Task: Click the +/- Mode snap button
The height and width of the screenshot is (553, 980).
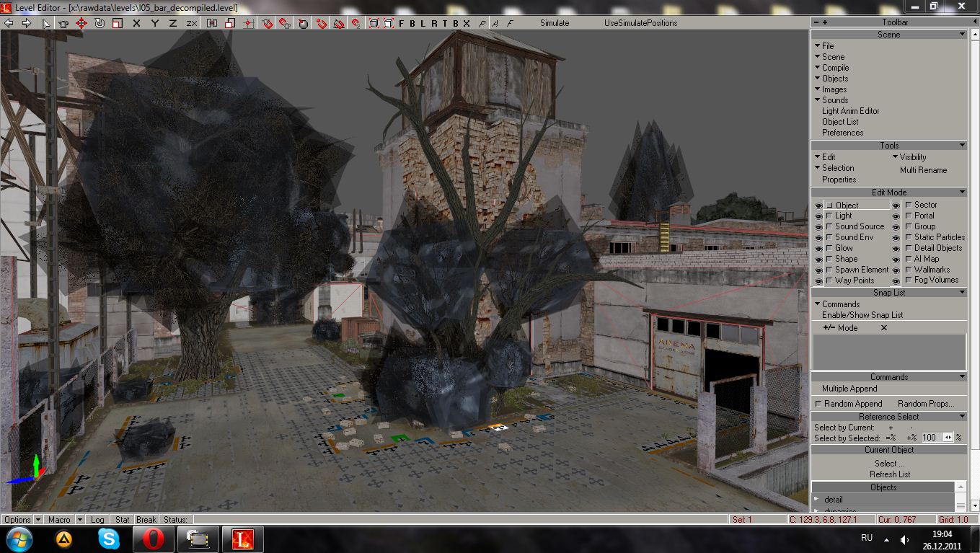Action: tap(840, 328)
